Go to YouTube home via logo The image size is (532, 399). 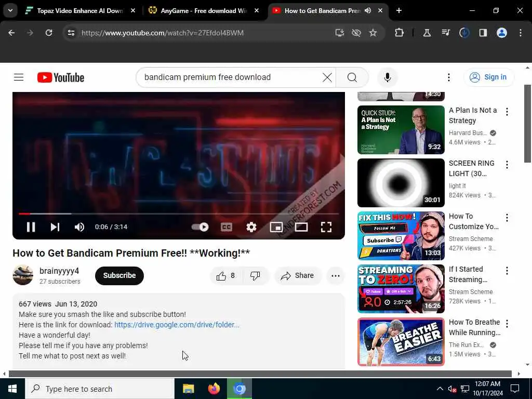61,78
